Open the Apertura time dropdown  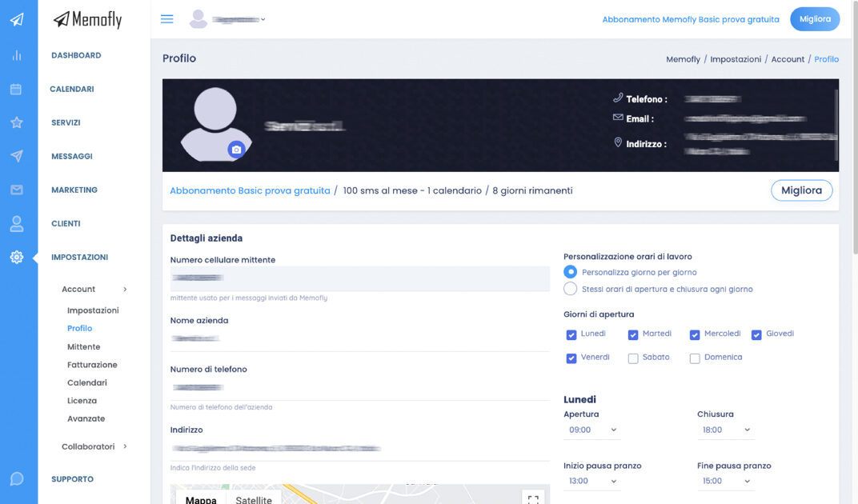[591, 430]
